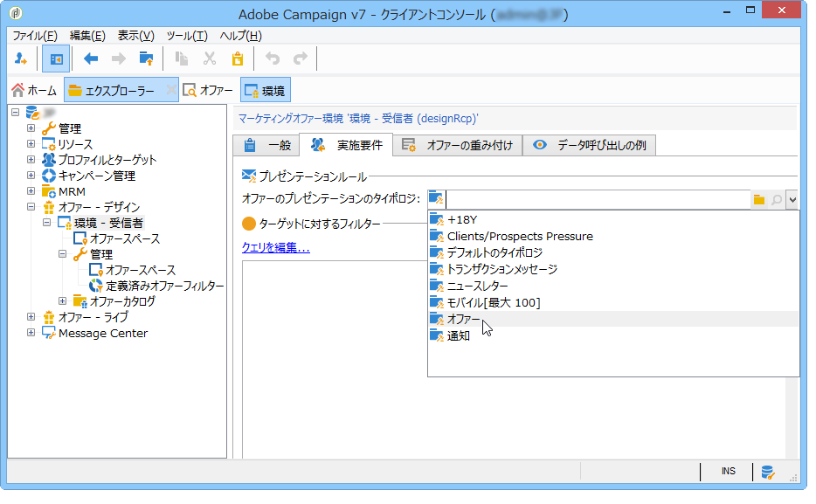Choose ニュースレター from the list
Viewport: 816px width, 504px height.
point(613,287)
